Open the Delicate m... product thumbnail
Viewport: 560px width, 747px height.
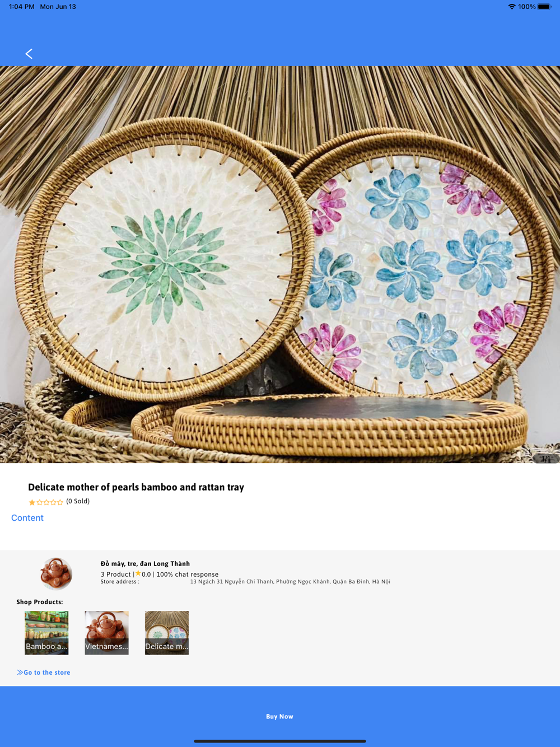[167, 633]
